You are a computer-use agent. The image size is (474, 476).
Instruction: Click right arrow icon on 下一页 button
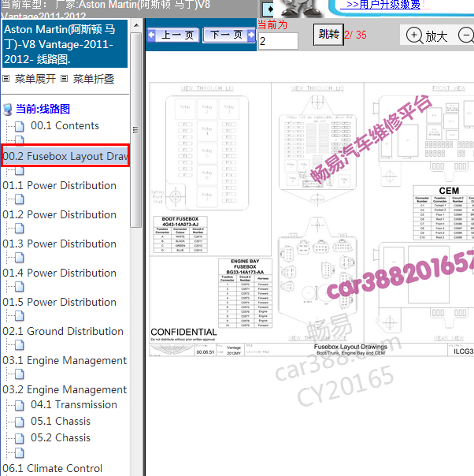251,35
